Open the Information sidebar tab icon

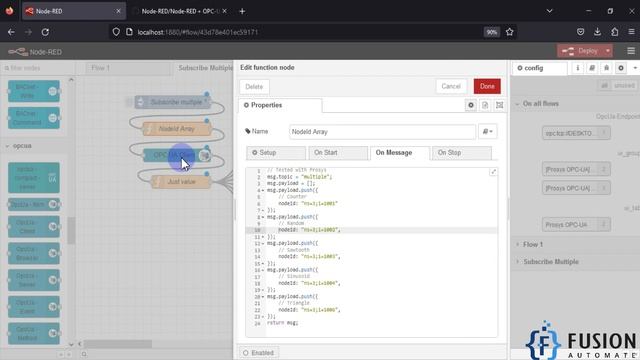pyautogui.click(x=578, y=68)
